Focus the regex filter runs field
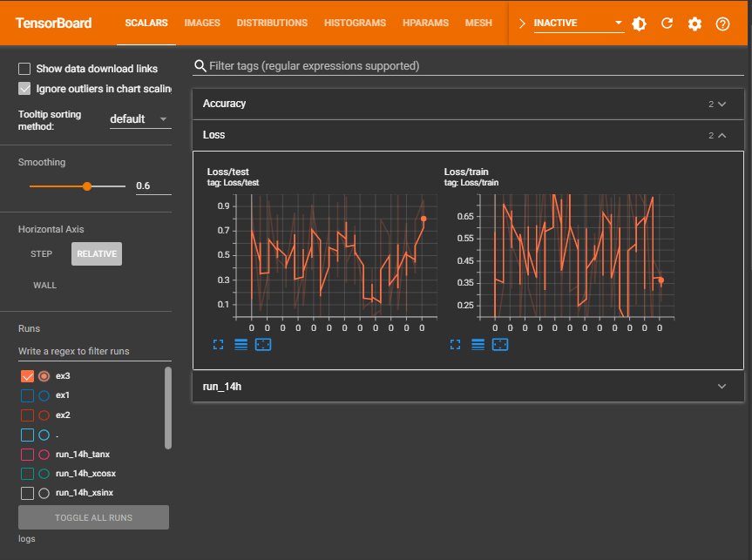 tap(94, 351)
